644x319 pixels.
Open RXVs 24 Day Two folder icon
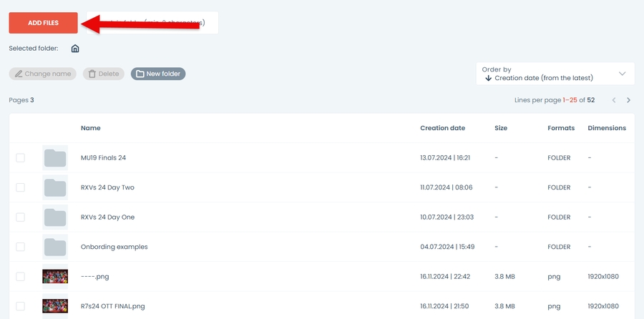point(55,187)
